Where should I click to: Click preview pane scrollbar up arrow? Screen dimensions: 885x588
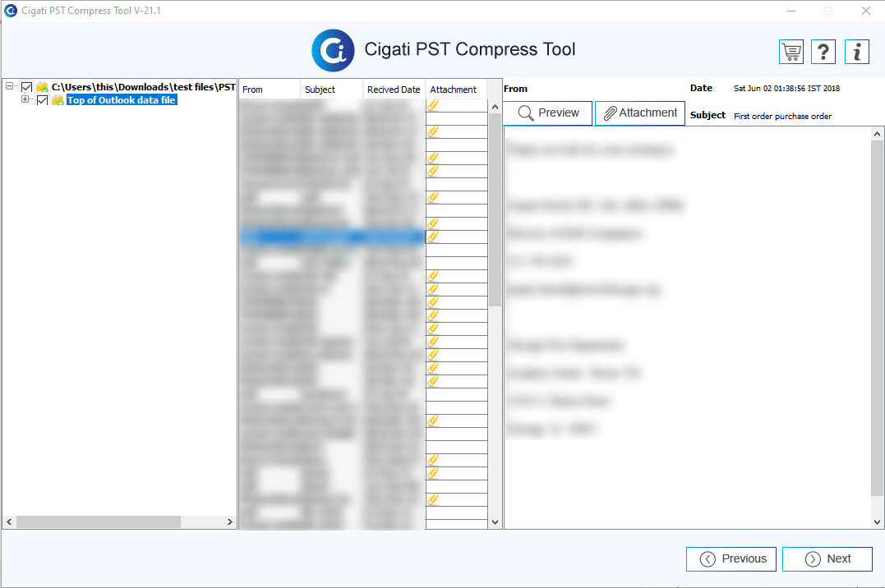877,134
